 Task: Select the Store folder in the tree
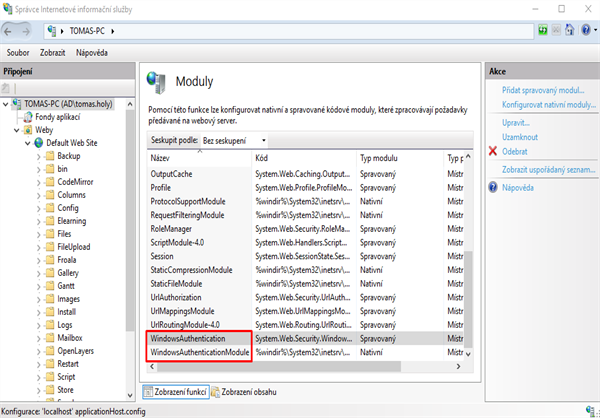click(65, 390)
